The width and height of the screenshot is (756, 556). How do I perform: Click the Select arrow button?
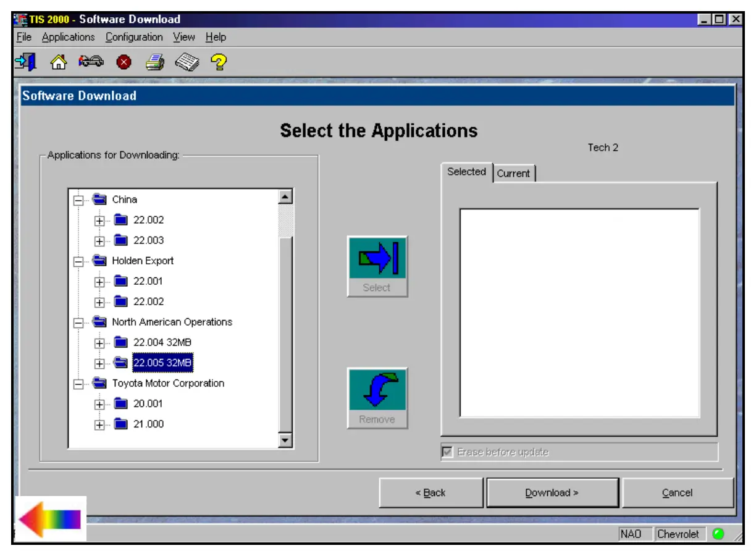coord(377,266)
